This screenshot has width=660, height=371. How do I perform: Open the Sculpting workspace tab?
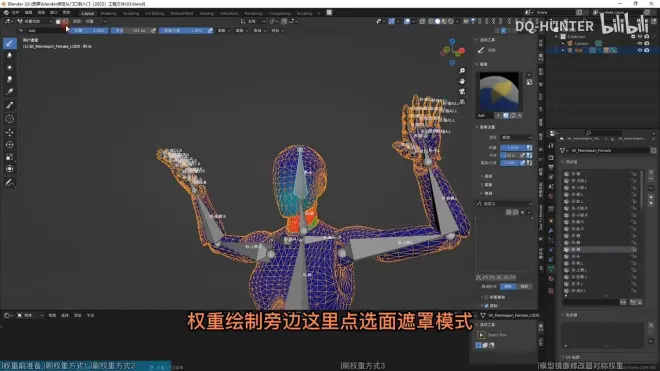point(131,13)
